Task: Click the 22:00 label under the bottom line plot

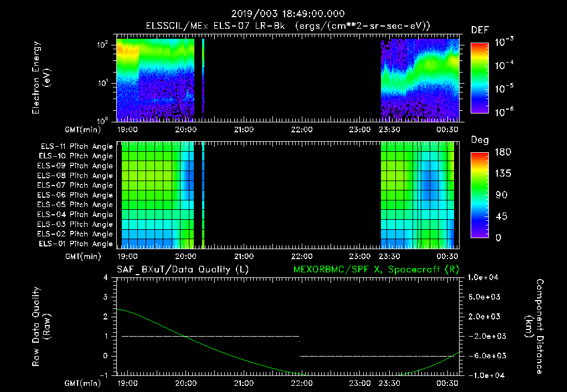Action: coord(302,383)
